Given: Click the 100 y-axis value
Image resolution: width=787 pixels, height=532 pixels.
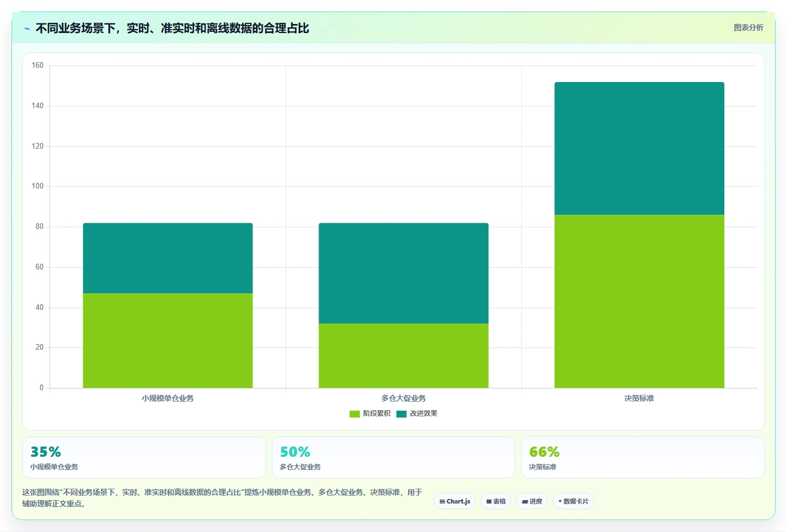Looking at the screenshot, I should (x=38, y=186).
